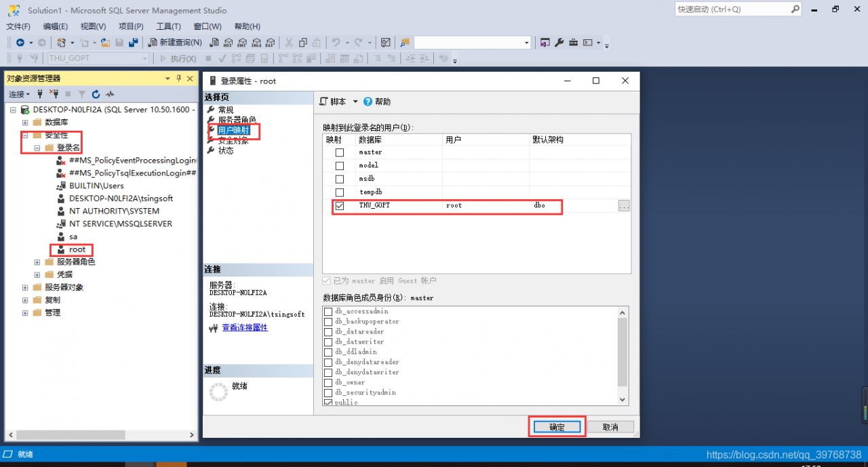
Task: Click the disconnect icon in Object Explorer
Action: [54, 94]
